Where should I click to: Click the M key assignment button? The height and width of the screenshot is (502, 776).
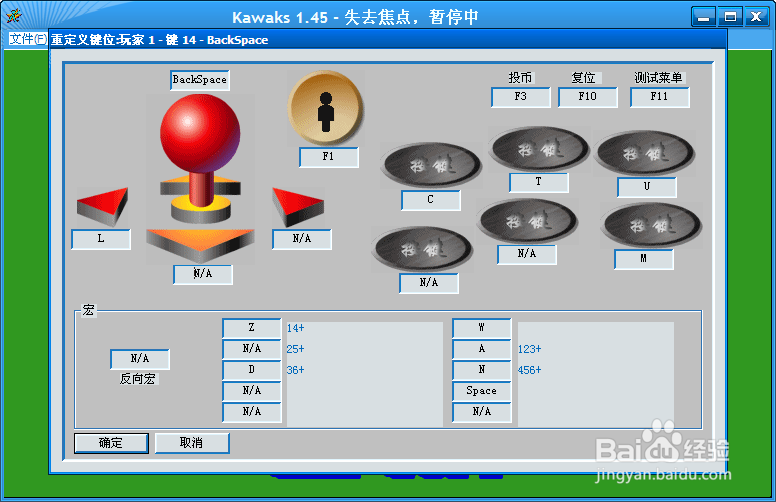[x=644, y=259]
